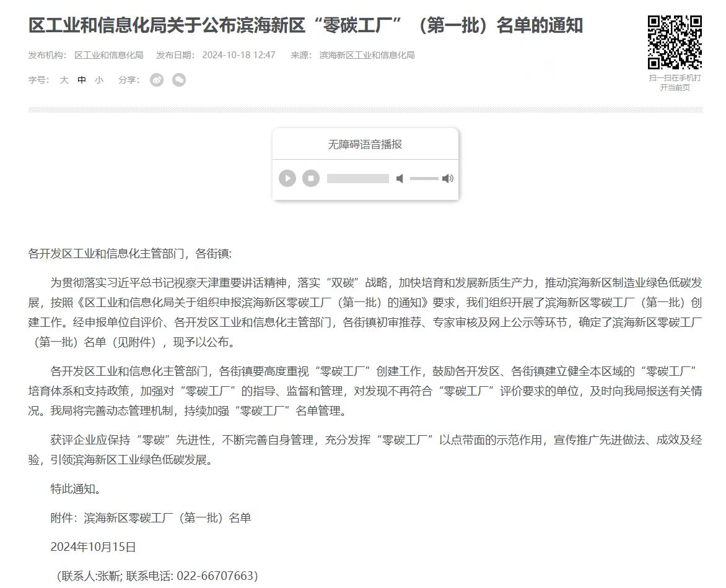The height and width of the screenshot is (588, 726).
Task: Click publishing agency 区工业和信息化局
Action: tap(109, 55)
